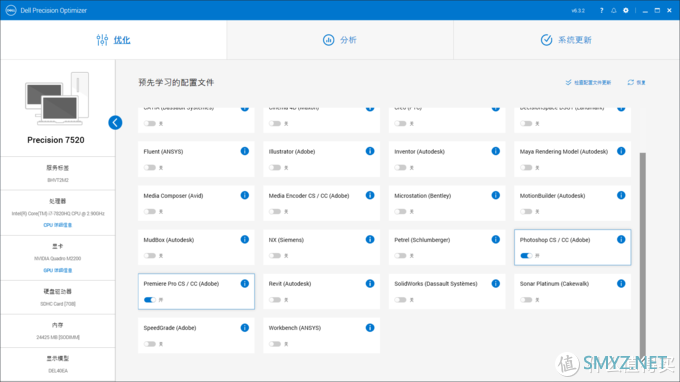Open info for Fluent (ANSYS) profile
680x382 pixels.
pyautogui.click(x=245, y=151)
